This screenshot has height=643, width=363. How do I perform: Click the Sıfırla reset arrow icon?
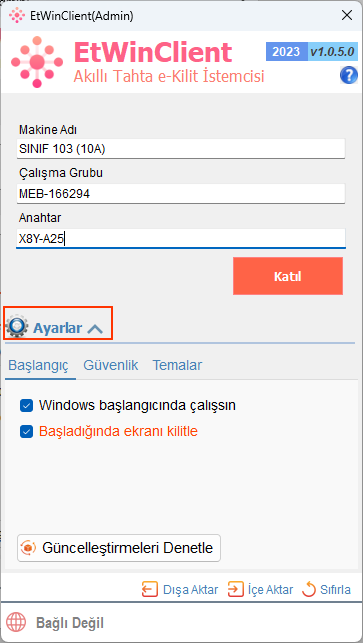[309, 590]
